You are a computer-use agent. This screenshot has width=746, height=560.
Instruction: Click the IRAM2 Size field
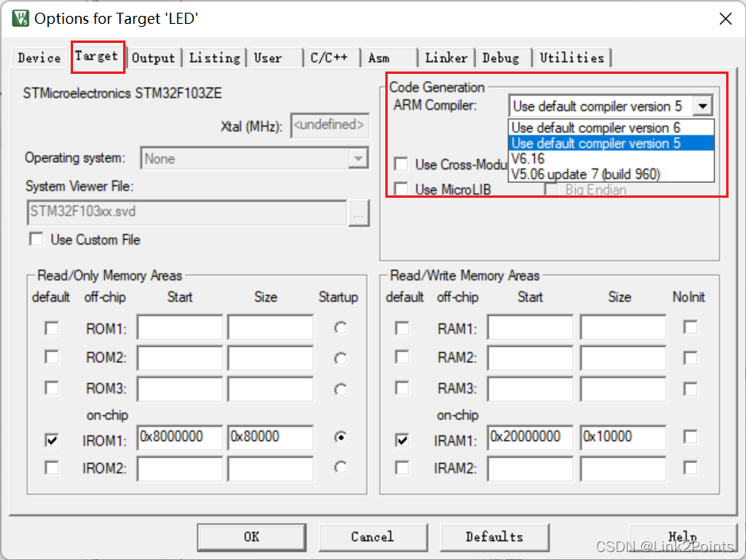[623, 469]
